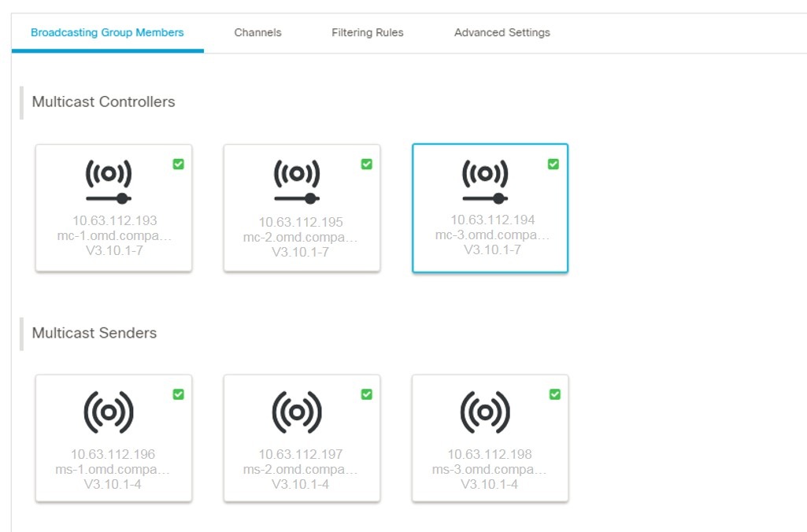Click the ms-2 multicast sender icon
The image size is (807, 532).
297,412
